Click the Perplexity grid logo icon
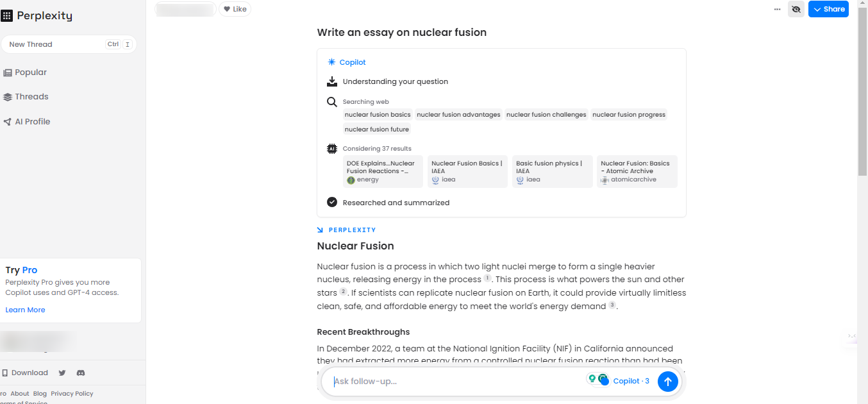The height and width of the screenshot is (404, 868). click(x=7, y=16)
